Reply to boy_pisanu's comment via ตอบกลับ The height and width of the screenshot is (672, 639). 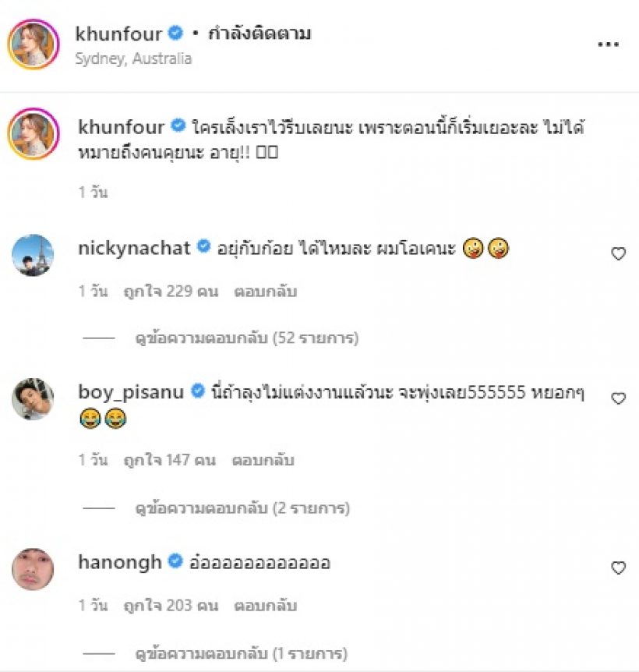(263, 460)
